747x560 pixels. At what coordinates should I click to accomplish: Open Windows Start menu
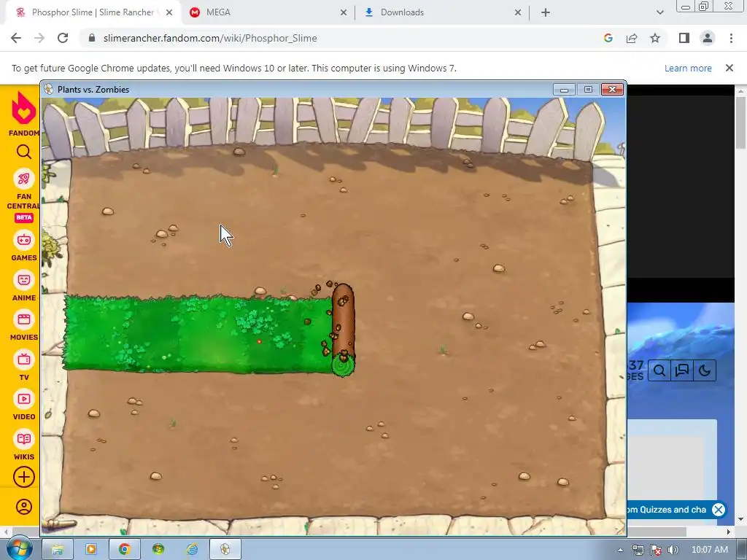point(19,549)
